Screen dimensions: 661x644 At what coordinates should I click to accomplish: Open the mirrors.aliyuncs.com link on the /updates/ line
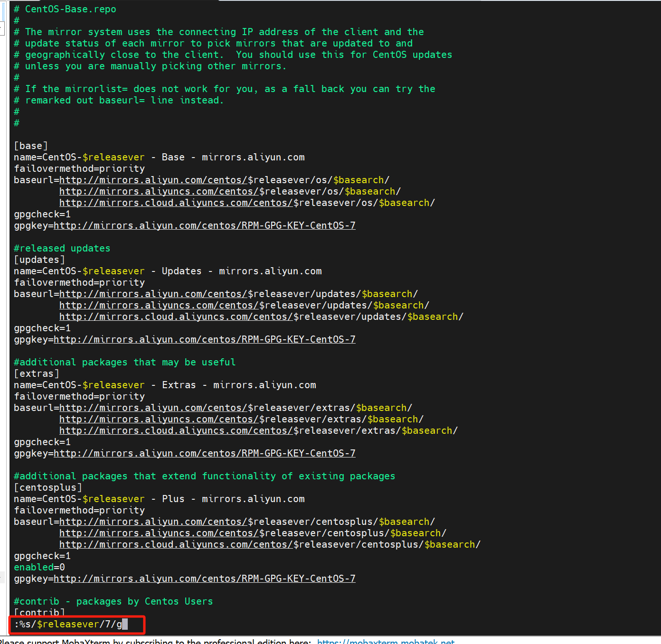(x=159, y=305)
